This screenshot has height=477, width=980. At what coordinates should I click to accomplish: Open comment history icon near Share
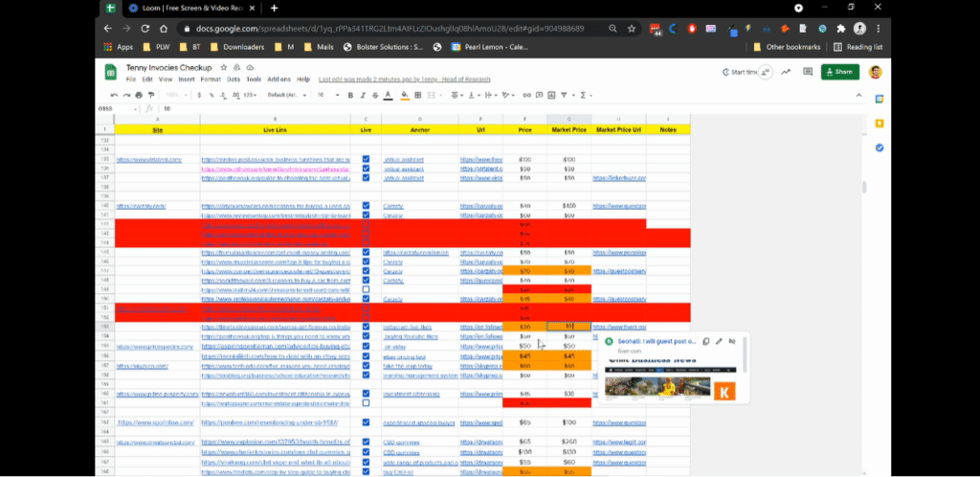808,72
